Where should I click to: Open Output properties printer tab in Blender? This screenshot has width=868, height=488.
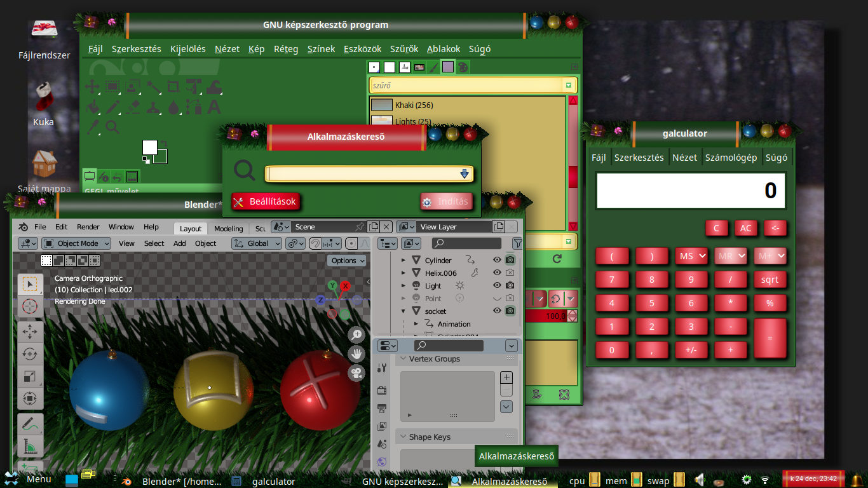382,409
